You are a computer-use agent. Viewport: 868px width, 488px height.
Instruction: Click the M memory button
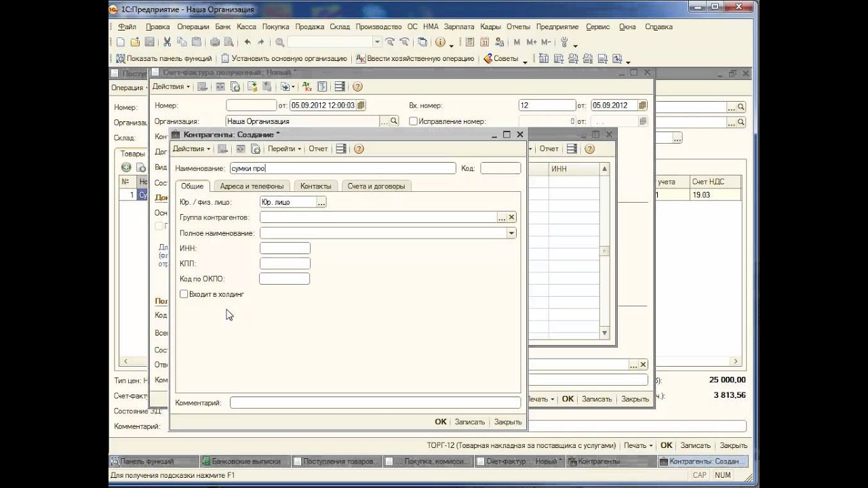click(x=517, y=42)
